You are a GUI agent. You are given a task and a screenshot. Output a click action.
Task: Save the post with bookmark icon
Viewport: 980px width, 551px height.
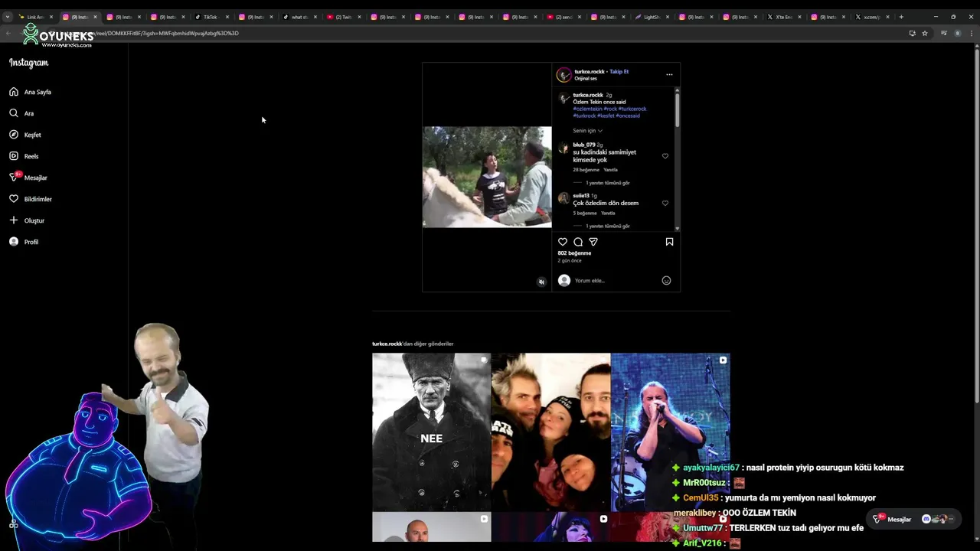[669, 242]
